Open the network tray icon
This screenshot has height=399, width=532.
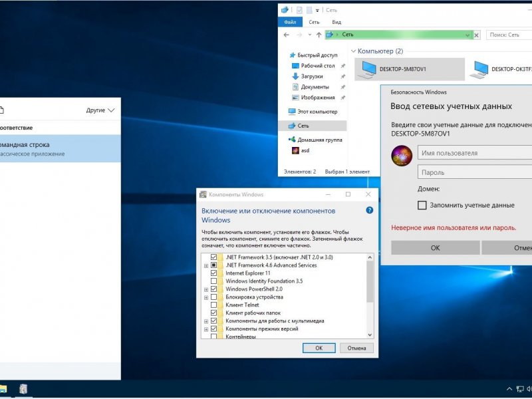coord(520,389)
